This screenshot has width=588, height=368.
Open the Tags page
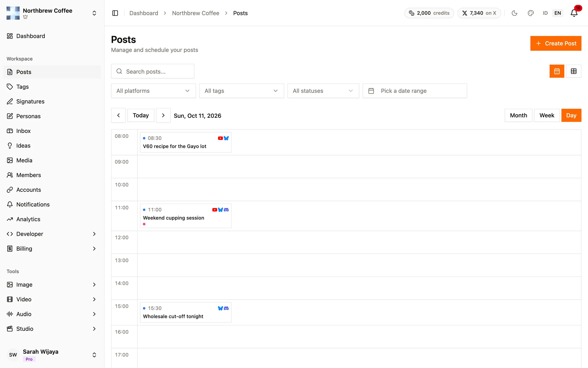pyautogui.click(x=52, y=87)
